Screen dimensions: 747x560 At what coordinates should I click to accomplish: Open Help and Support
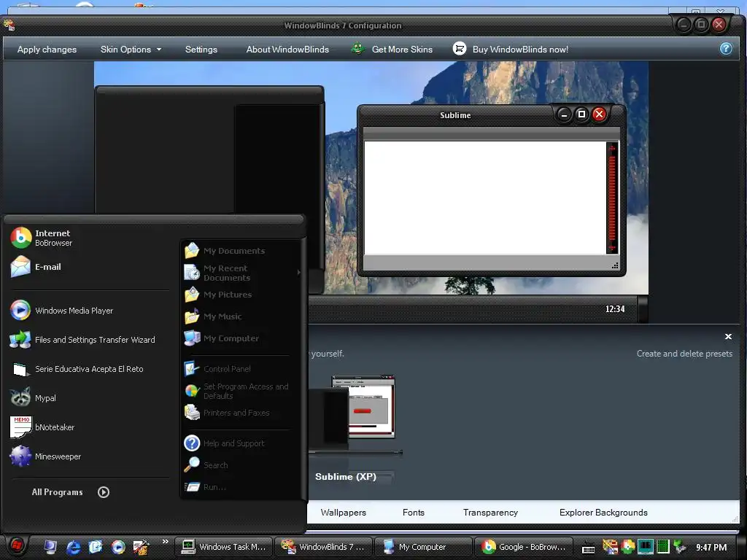(x=224, y=443)
